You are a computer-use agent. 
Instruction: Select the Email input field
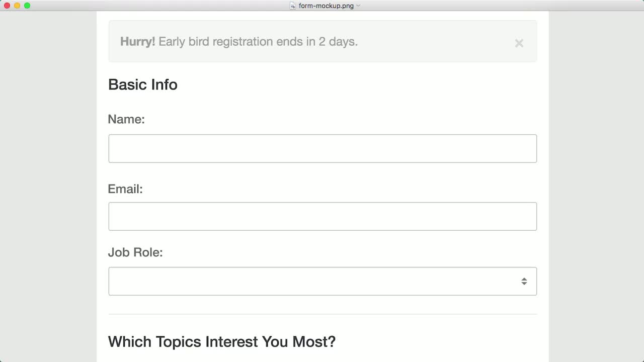[x=322, y=216]
